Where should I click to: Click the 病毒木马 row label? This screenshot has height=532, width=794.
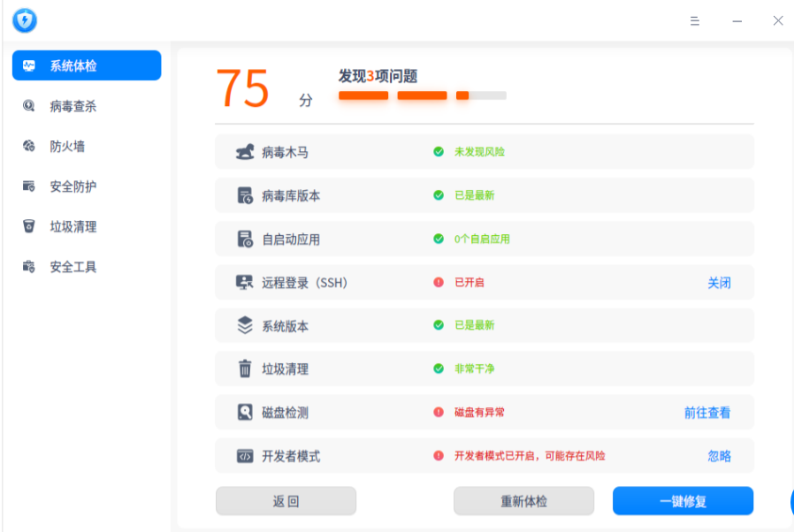tap(285, 152)
